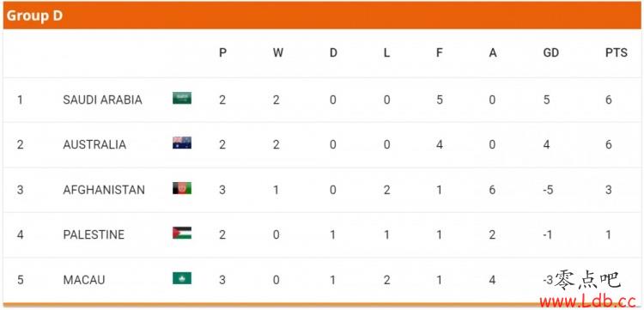Image resolution: width=644 pixels, height=310 pixels.
Task: Click rank number 5 for Macau
Action: point(20,280)
